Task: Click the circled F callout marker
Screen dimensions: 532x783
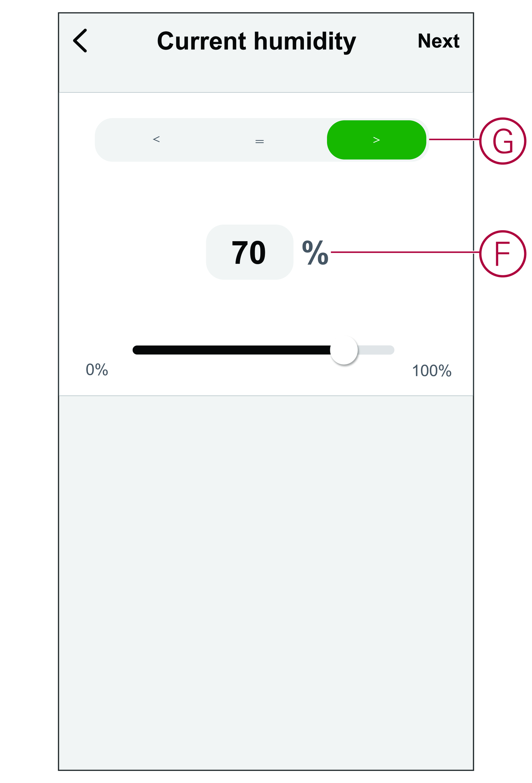Action: 502,254
